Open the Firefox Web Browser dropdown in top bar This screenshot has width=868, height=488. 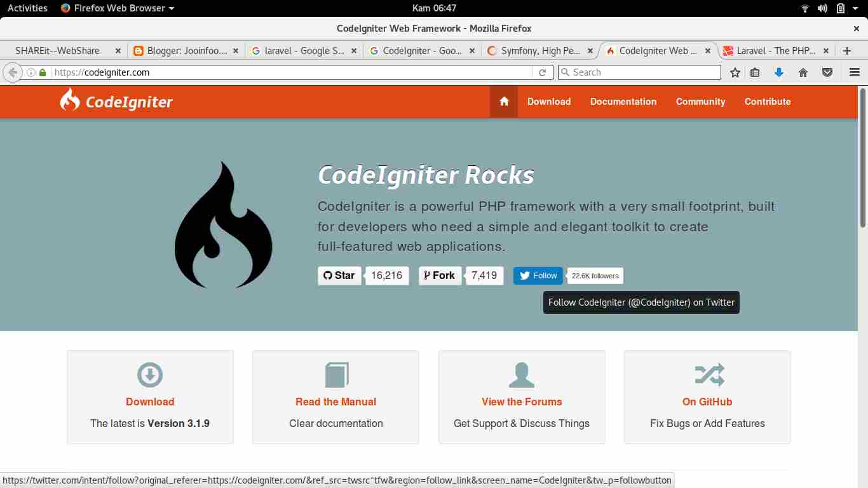pos(117,8)
